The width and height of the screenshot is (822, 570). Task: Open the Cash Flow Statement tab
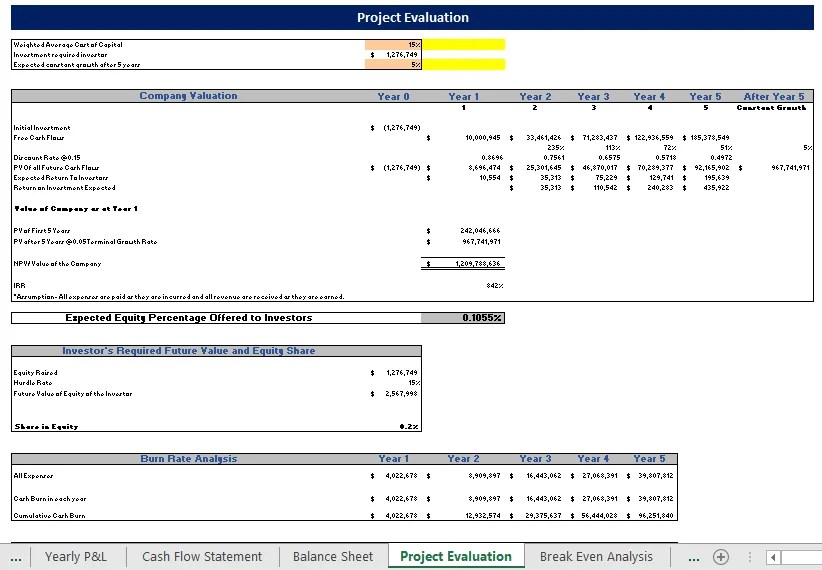pyautogui.click(x=202, y=556)
